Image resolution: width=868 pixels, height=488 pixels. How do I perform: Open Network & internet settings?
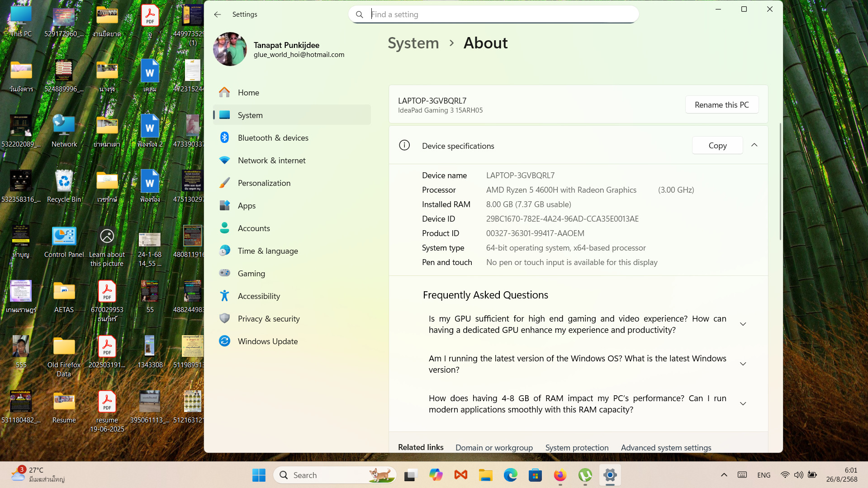[x=292, y=161]
